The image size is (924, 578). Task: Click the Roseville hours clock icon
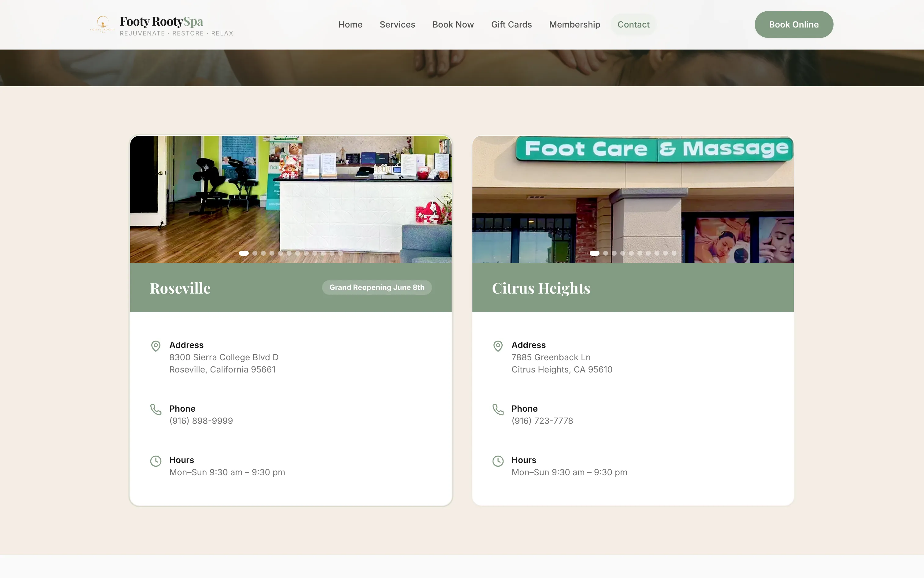pos(156,461)
